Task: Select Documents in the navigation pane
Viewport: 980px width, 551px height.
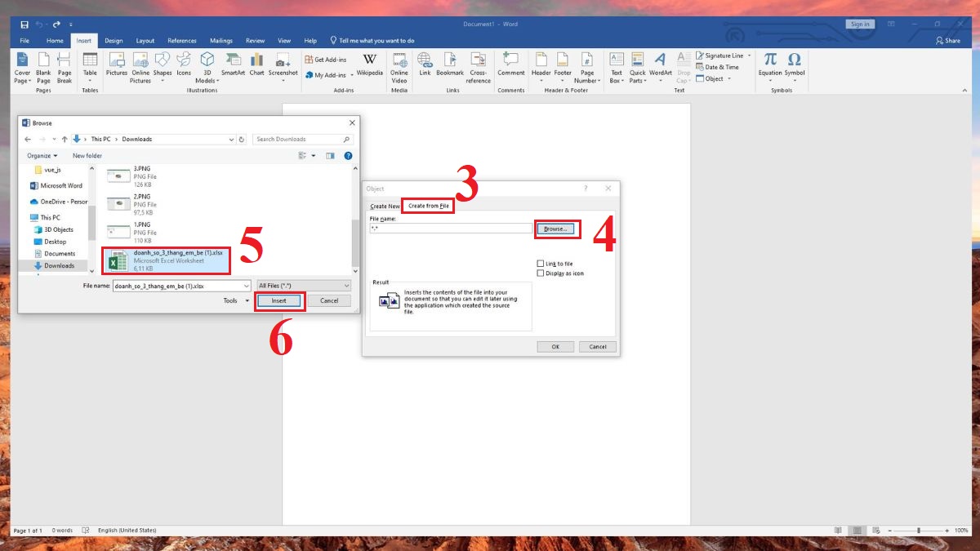Action: point(60,254)
